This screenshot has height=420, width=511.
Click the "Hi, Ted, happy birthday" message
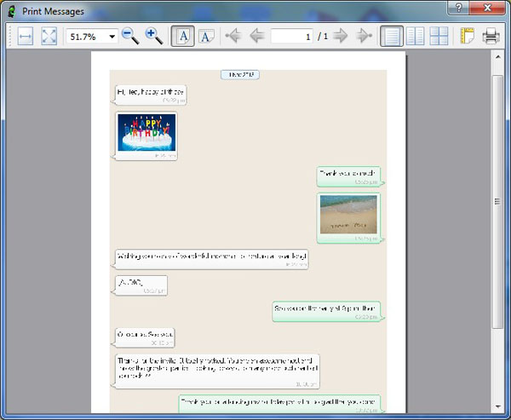click(x=151, y=95)
